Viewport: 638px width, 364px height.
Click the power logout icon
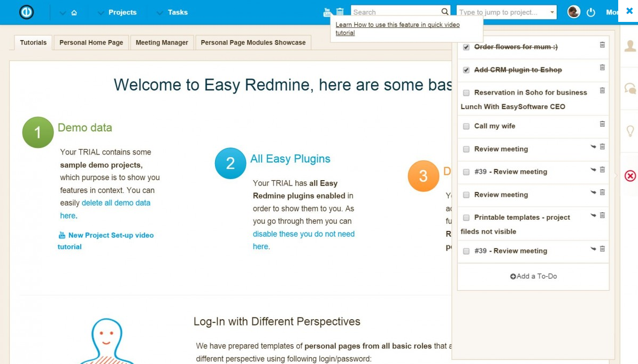tap(591, 12)
